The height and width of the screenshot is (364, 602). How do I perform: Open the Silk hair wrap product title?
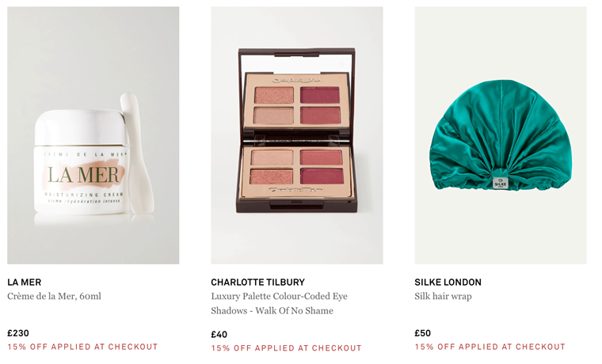pos(443,297)
